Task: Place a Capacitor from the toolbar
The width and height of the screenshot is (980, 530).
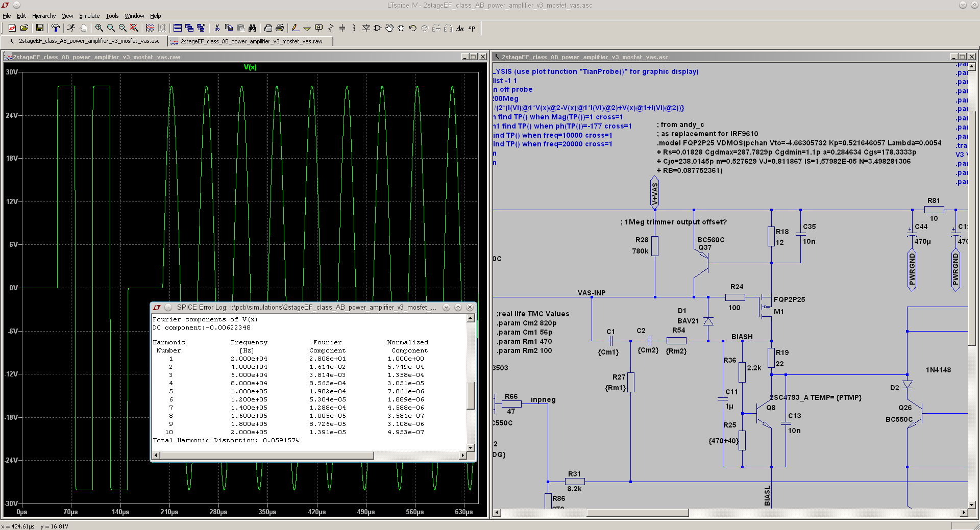Action: point(342,28)
